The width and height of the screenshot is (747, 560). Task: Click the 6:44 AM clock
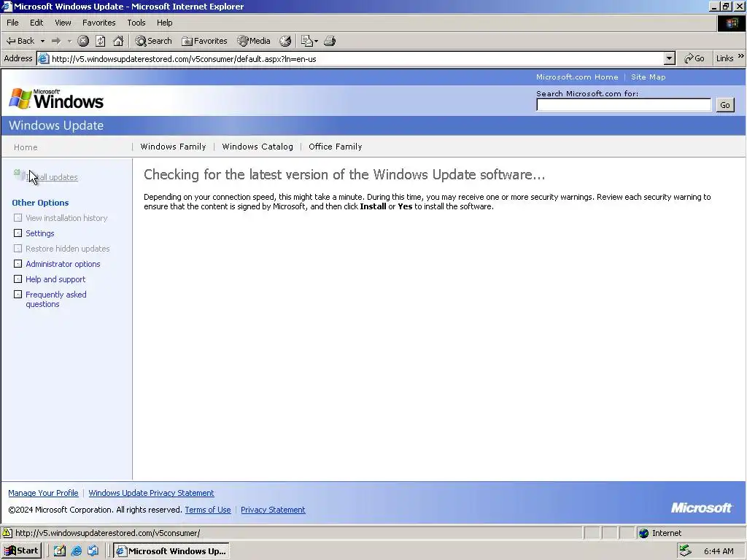(719, 551)
